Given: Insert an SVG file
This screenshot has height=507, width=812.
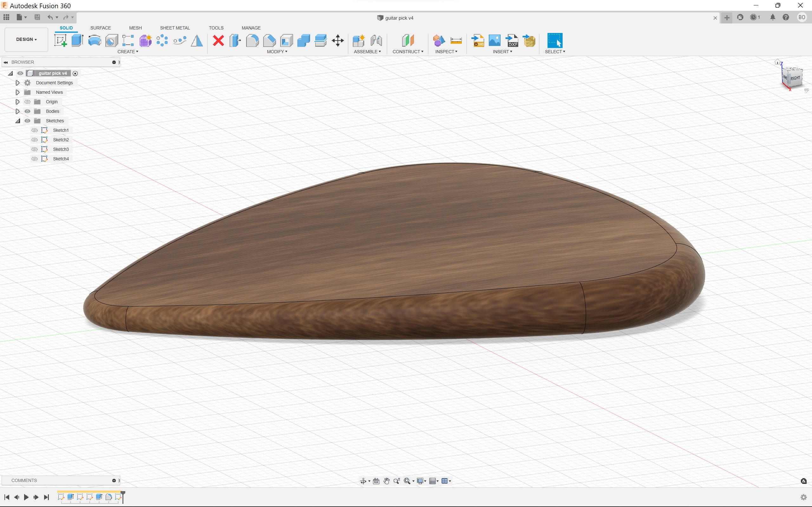Looking at the screenshot, I should (478, 40).
